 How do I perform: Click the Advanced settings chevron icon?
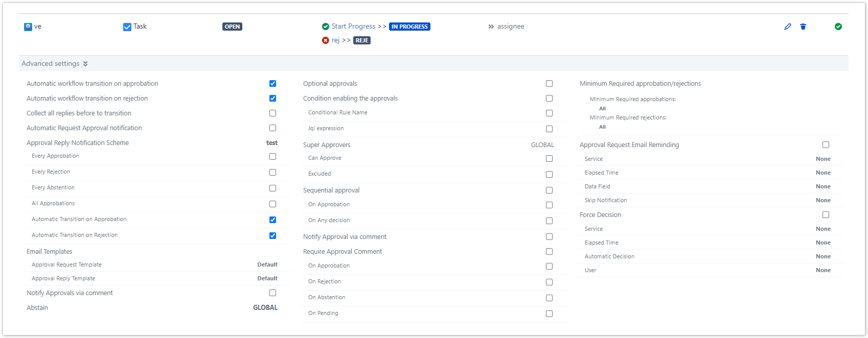coord(85,64)
